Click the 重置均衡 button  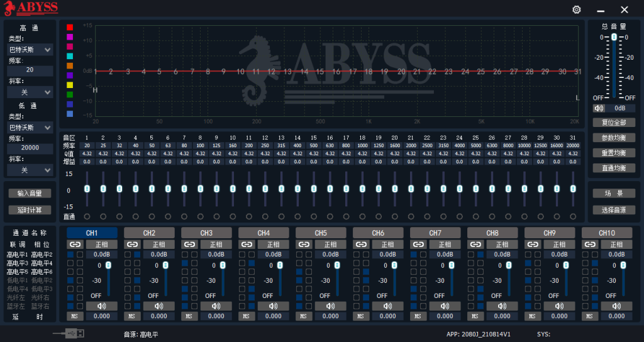coord(614,153)
